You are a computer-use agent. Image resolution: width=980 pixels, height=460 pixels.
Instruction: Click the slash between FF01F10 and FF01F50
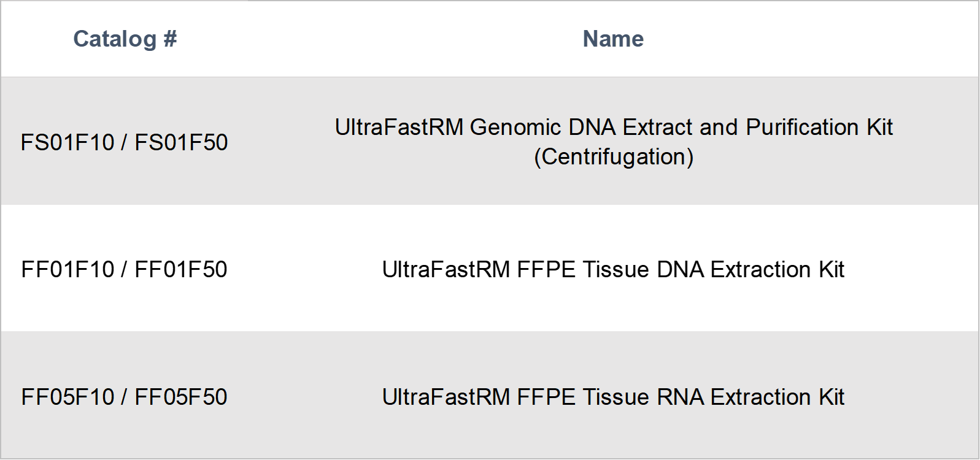point(125,269)
